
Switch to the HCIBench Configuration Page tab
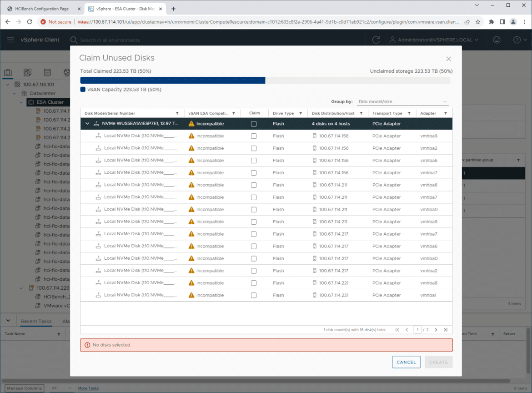[41, 9]
